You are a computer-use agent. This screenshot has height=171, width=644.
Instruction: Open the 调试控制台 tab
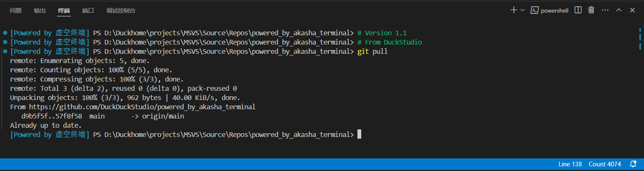point(121,11)
